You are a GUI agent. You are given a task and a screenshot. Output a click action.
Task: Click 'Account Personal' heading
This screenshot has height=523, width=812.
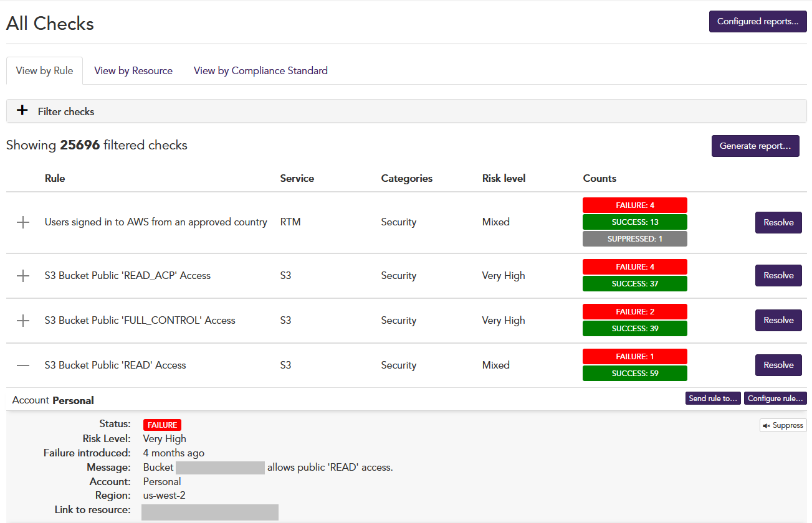coord(53,400)
